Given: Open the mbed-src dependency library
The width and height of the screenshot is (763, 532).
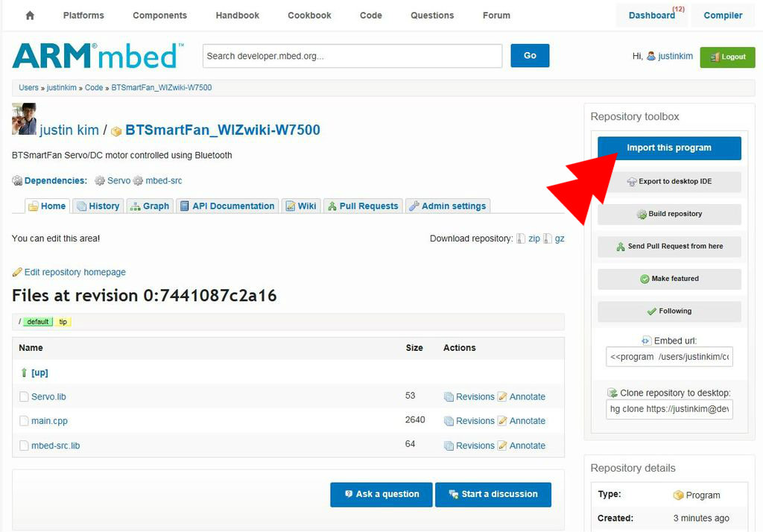Looking at the screenshot, I should coord(163,180).
